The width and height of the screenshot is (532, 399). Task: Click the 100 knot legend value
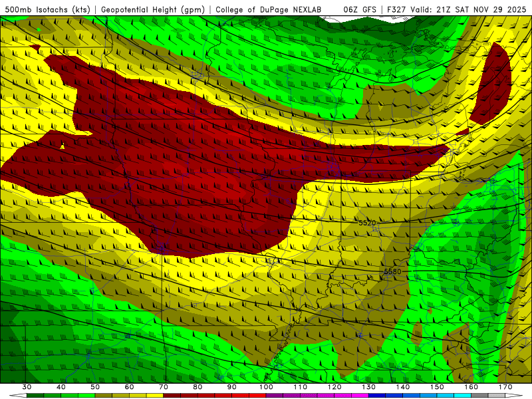click(266, 387)
